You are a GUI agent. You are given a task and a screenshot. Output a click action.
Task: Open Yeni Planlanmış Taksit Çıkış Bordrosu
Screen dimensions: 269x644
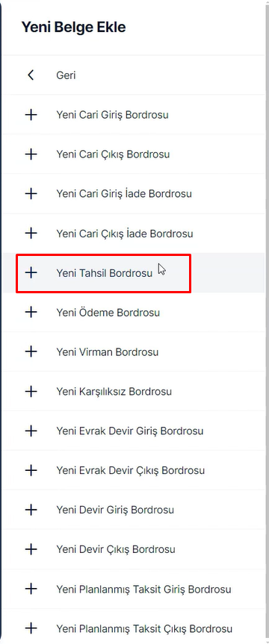[144, 629]
